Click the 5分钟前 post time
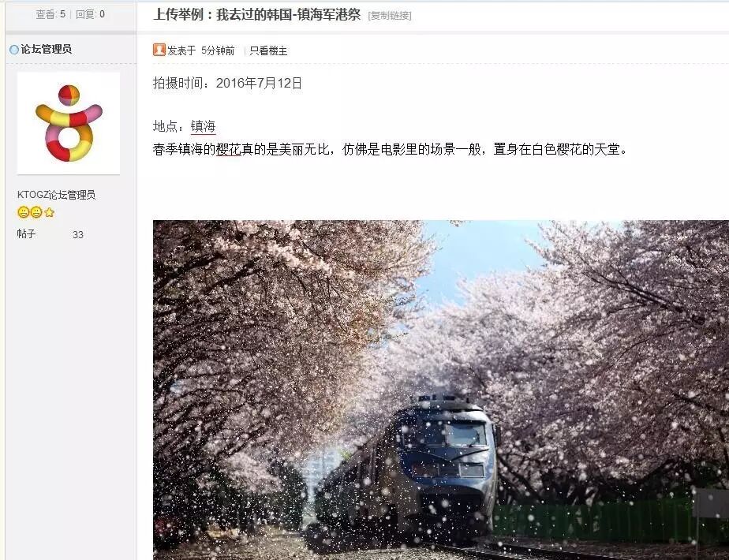Screen dimensions: 729x560 218,50
